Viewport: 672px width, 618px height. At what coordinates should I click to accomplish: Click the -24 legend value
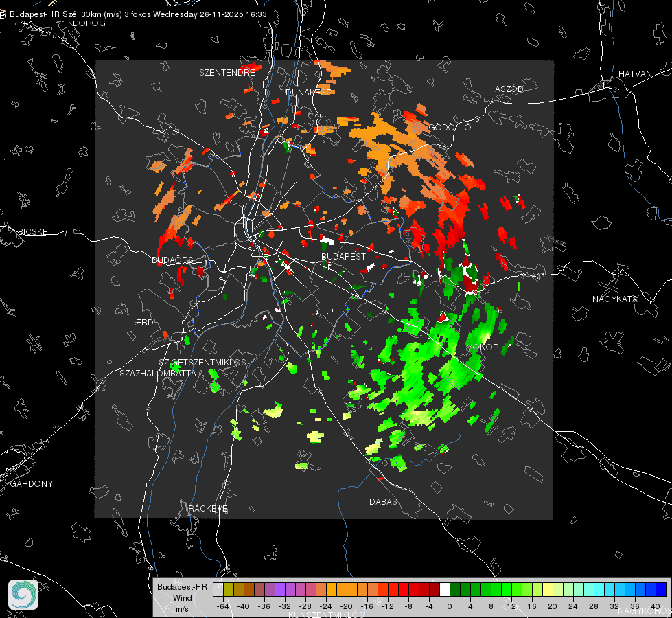(x=326, y=606)
